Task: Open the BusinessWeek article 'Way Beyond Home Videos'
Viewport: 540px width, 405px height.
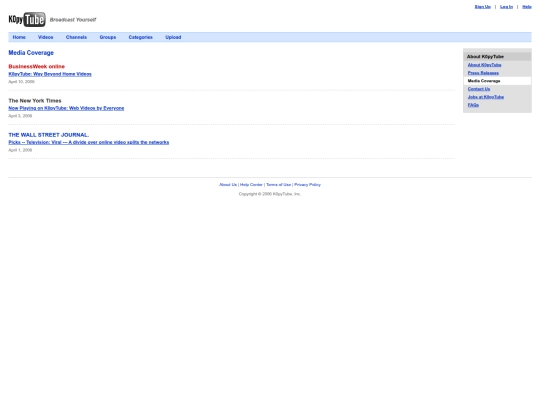Action: (x=50, y=74)
